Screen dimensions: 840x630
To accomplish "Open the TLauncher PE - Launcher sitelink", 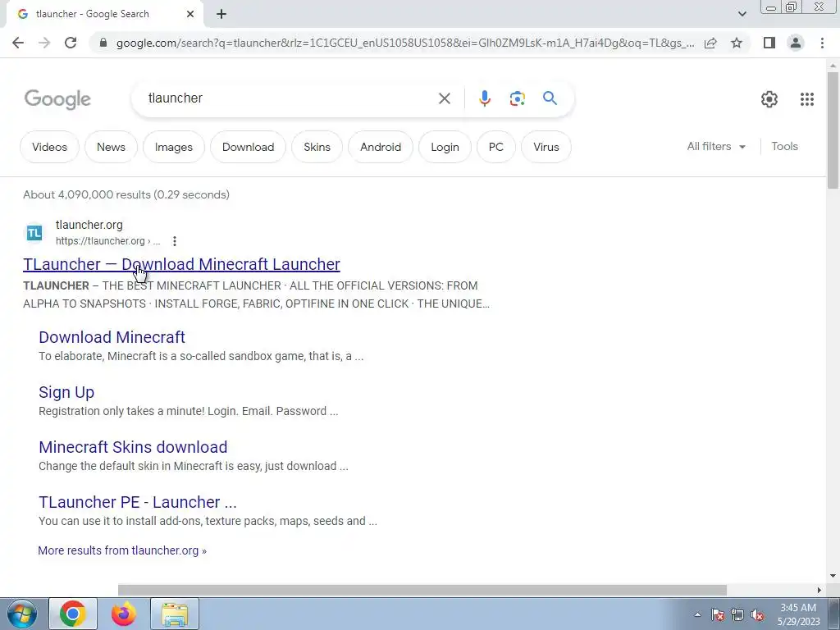I will [x=138, y=502].
